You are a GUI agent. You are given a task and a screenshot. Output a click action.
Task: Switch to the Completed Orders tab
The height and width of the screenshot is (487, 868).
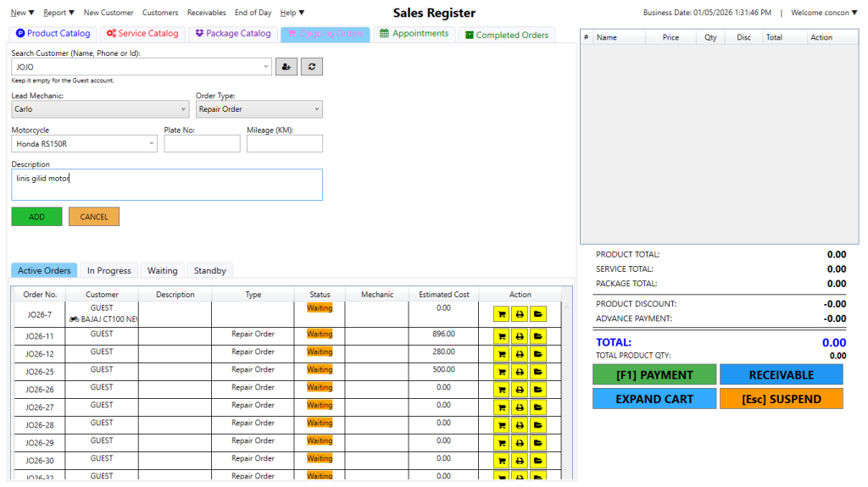[x=506, y=35]
